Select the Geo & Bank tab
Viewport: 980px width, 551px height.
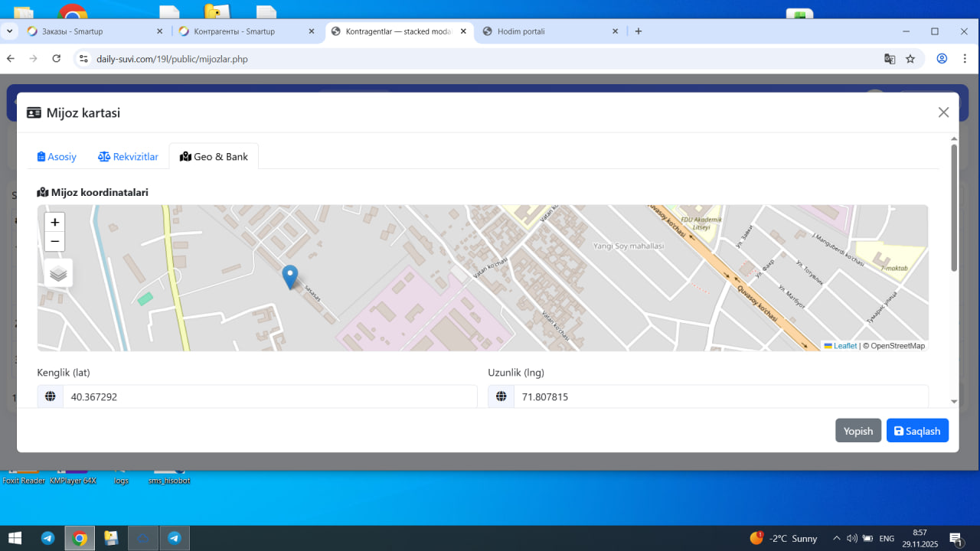coord(214,157)
